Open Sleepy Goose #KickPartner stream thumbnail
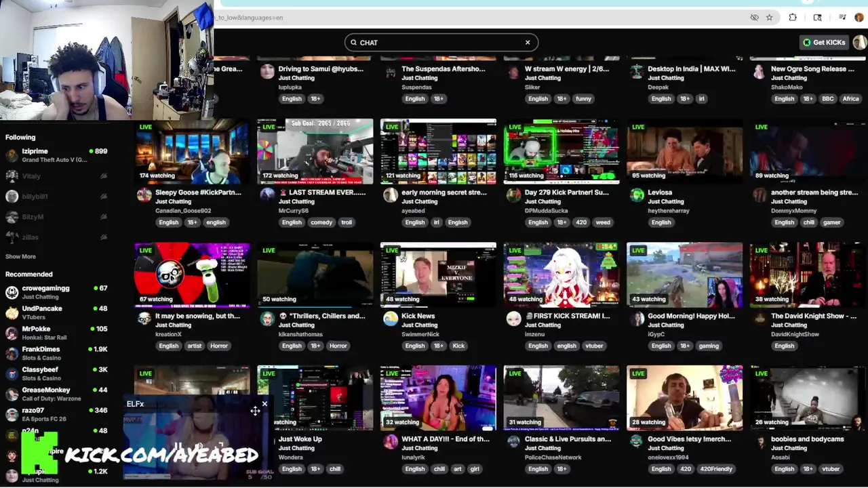 click(x=192, y=152)
